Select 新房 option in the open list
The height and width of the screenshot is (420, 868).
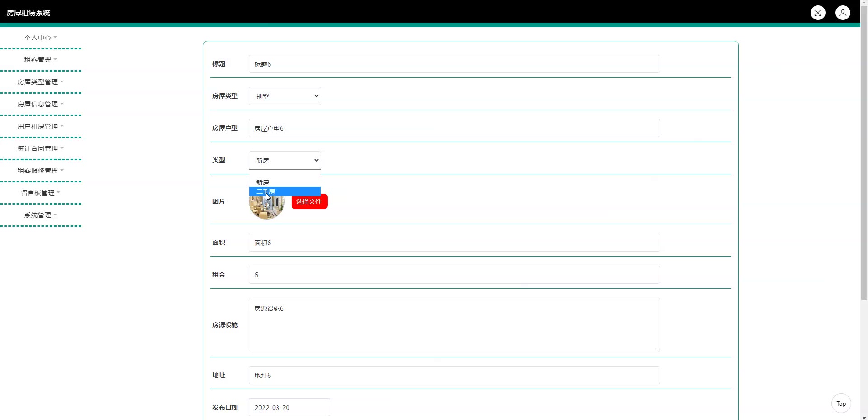[285, 182]
